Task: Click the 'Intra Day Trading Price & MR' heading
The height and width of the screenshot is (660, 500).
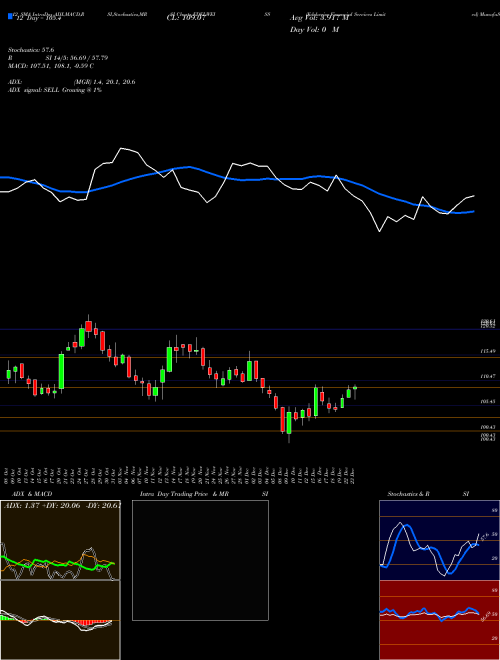Action: coord(184,494)
